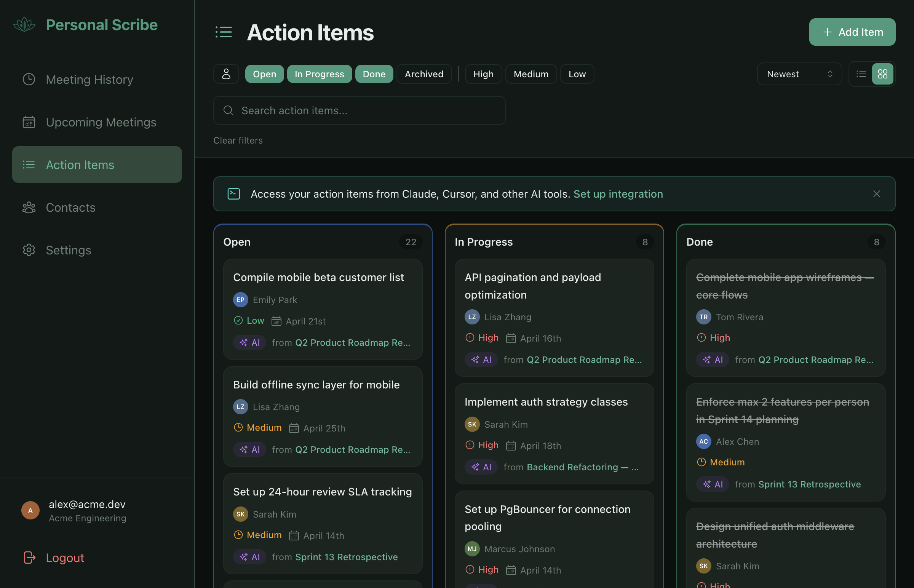Open Q2 Product Roadmap link on Compile mobile card
914x588 pixels.
click(353, 342)
